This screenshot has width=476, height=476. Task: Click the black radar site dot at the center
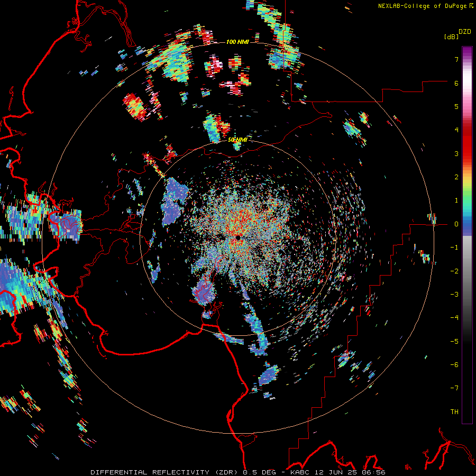[239, 237]
